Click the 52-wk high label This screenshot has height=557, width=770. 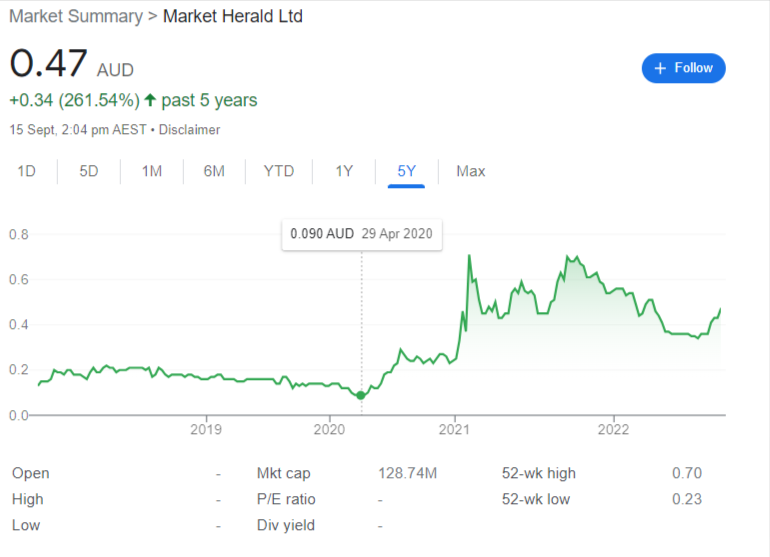click(539, 473)
